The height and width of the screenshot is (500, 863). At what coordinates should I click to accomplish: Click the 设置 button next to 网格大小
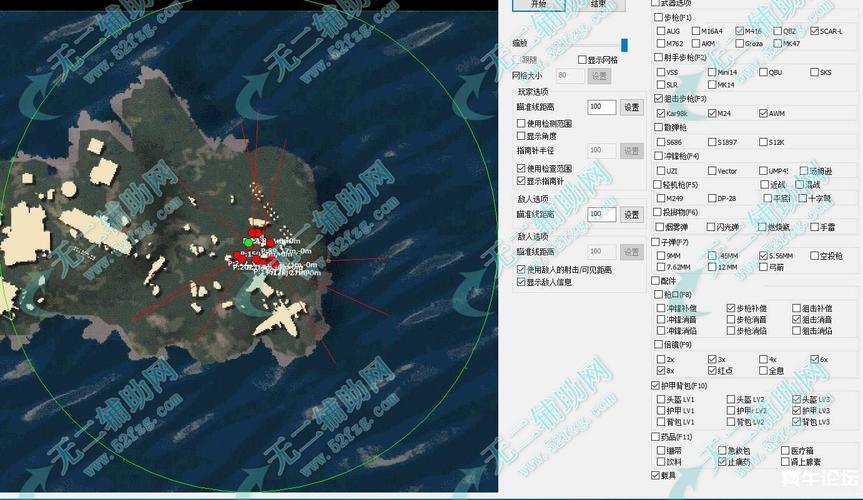(x=599, y=76)
